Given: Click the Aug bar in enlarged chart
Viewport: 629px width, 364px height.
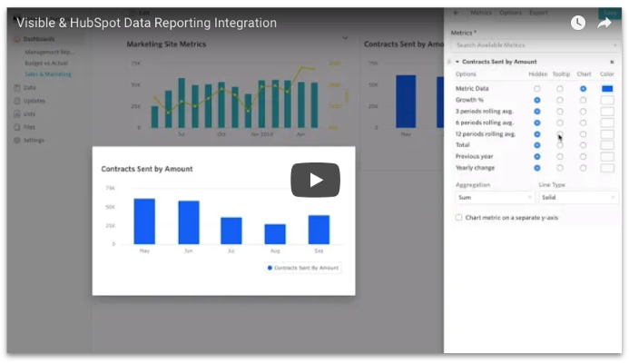Looking at the screenshot, I should (x=275, y=234).
